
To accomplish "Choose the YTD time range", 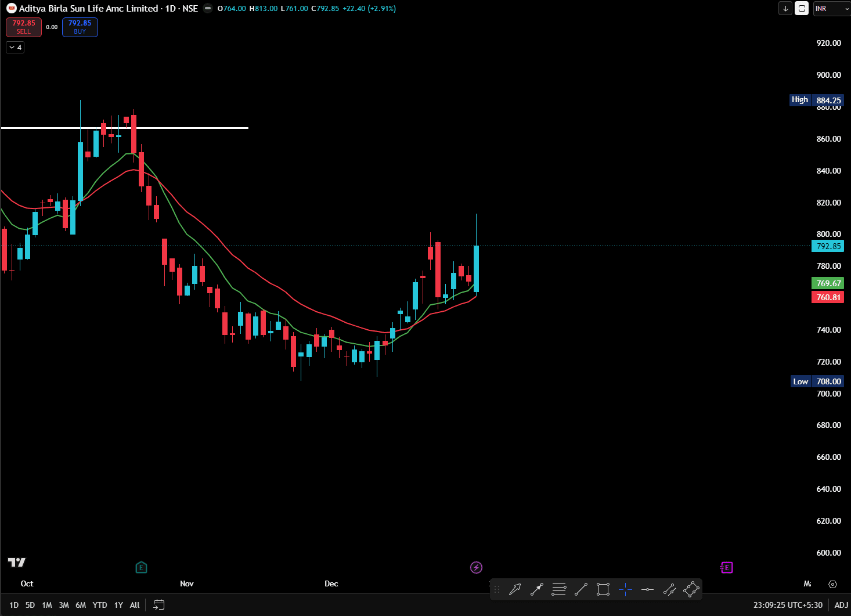I will pos(100,605).
